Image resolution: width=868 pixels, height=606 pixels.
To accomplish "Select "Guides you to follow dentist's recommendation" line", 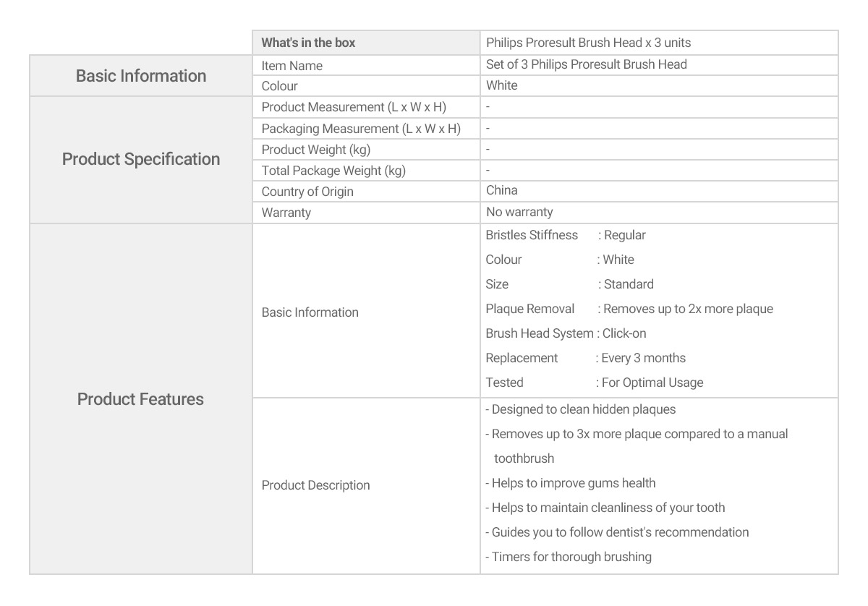I will tap(617, 532).
